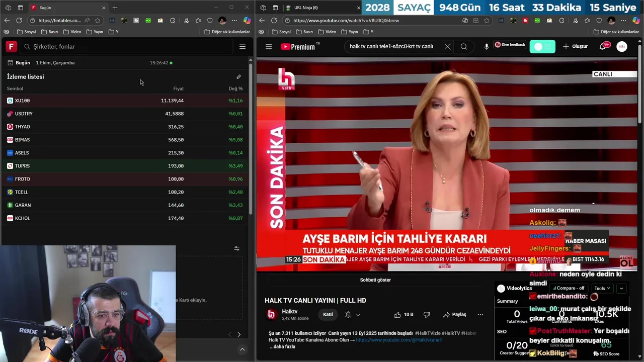Open YouTube notifications bell
This screenshot has width=644, height=362.
602,47
